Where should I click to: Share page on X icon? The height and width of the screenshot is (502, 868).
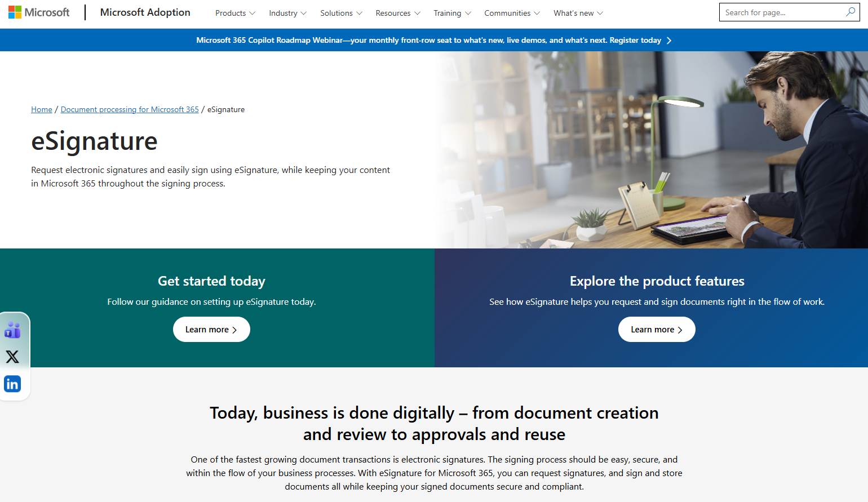(12, 357)
